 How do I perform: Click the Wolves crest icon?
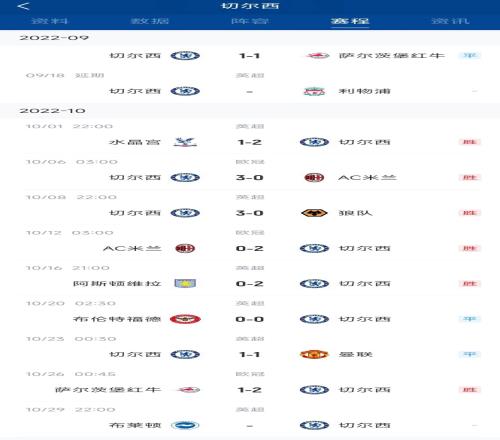tap(314, 213)
